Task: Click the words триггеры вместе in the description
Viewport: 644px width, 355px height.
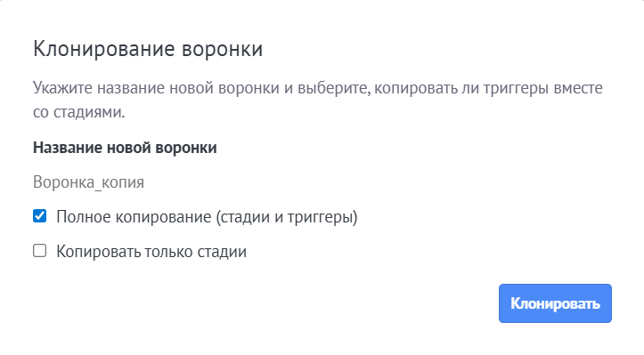Action: [x=543, y=88]
